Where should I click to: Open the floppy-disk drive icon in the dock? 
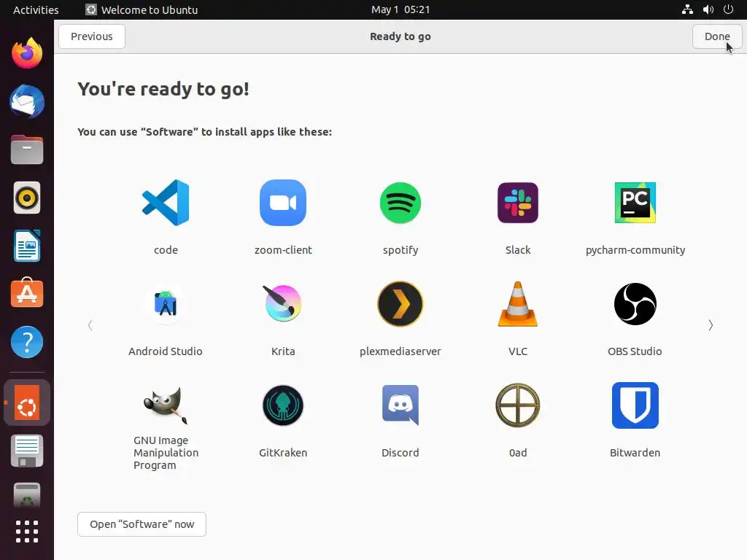27,451
